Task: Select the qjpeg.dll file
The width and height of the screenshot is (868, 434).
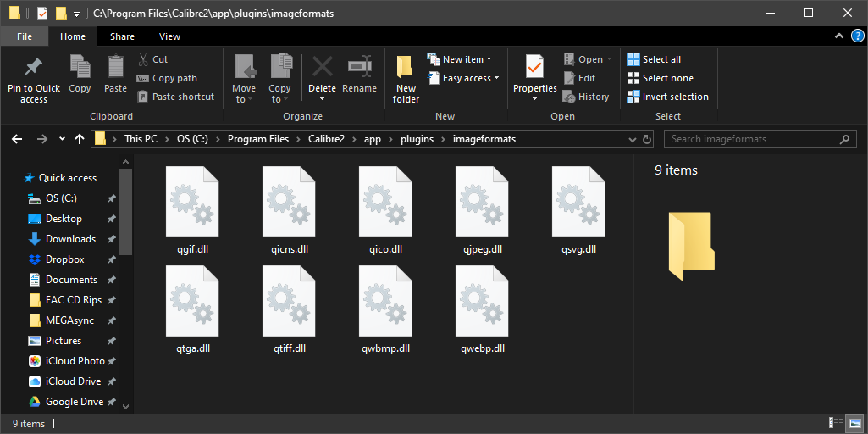Action: pos(482,210)
